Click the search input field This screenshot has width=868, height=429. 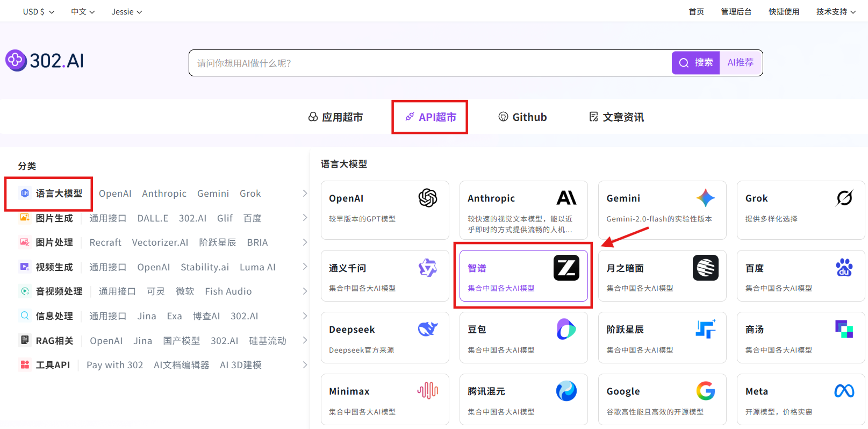pyautogui.click(x=430, y=63)
